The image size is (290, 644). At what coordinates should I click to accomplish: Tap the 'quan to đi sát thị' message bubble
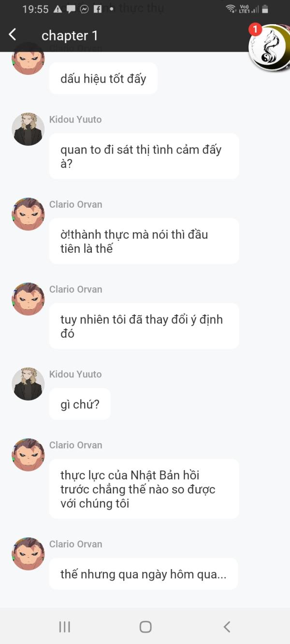point(144,156)
